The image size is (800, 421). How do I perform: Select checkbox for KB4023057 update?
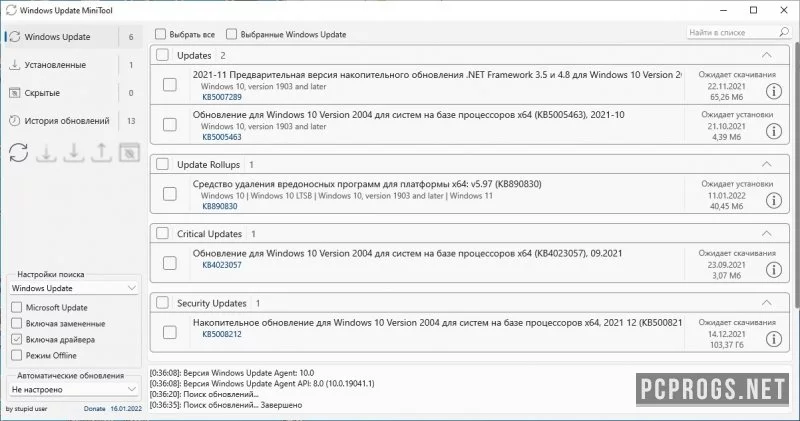(169, 263)
